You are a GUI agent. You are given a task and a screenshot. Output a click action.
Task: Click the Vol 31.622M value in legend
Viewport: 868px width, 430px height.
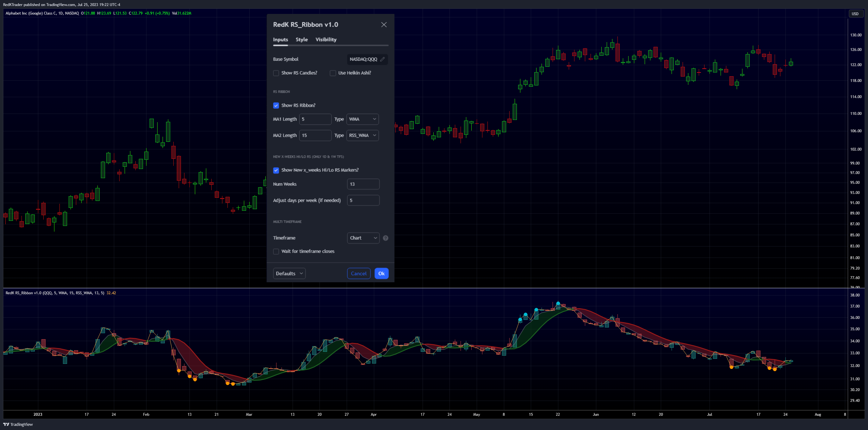[182, 14]
